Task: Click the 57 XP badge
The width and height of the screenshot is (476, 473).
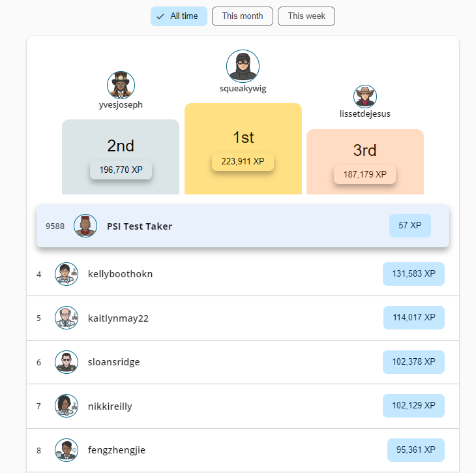Action: click(x=409, y=226)
